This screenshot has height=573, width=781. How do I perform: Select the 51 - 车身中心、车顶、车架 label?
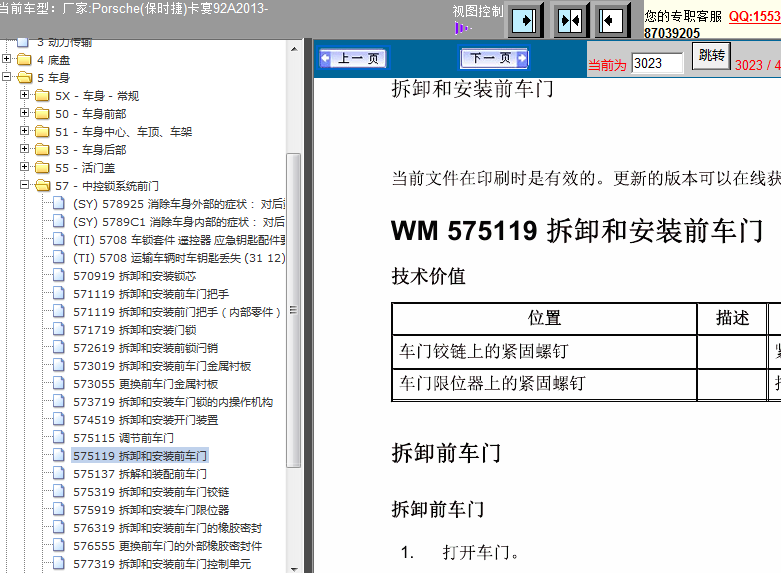[124, 132]
